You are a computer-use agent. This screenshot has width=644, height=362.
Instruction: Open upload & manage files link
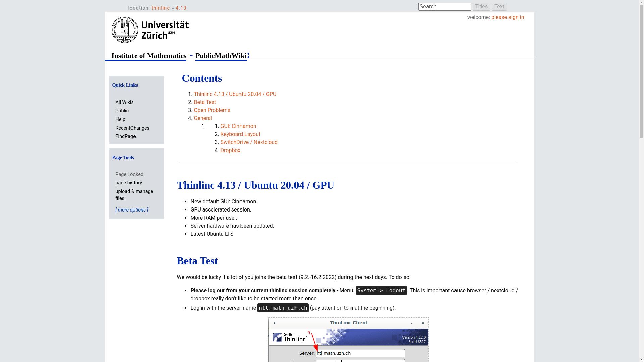(134, 195)
